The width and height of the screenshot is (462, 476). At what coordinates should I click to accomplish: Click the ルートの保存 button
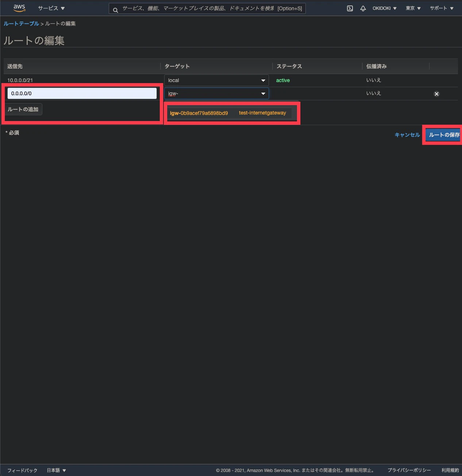coord(443,135)
